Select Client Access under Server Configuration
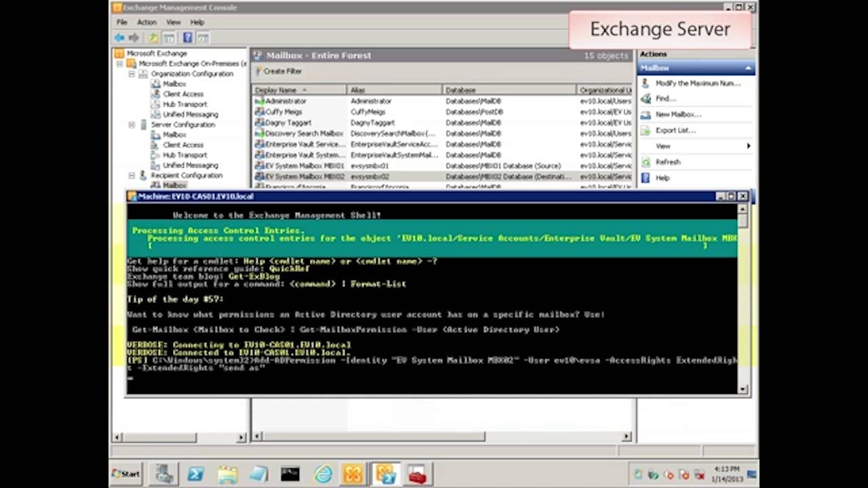868x488 pixels. [x=183, y=145]
